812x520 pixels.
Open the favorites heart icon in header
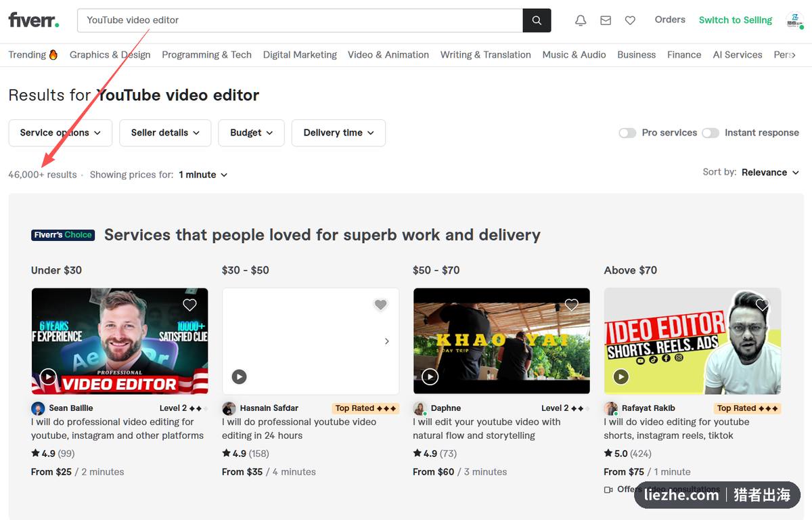click(630, 20)
